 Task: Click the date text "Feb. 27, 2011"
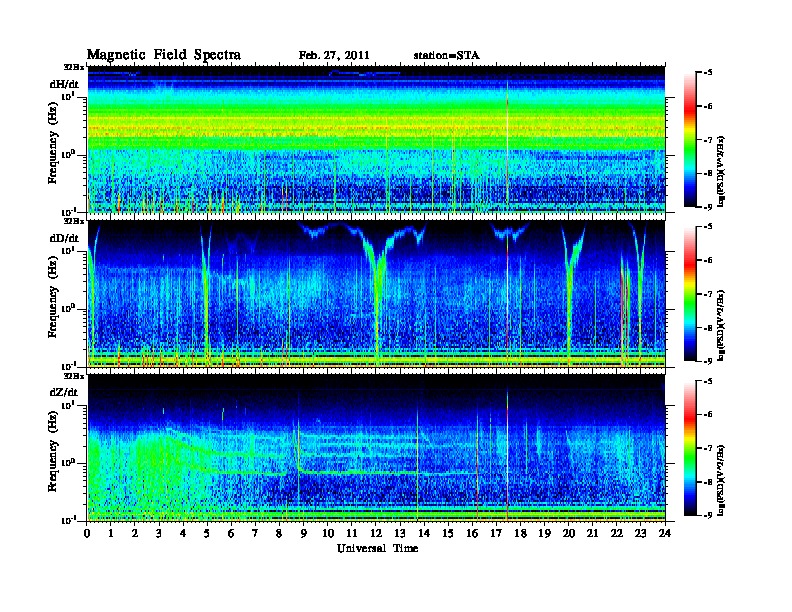[x=334, y=56]
